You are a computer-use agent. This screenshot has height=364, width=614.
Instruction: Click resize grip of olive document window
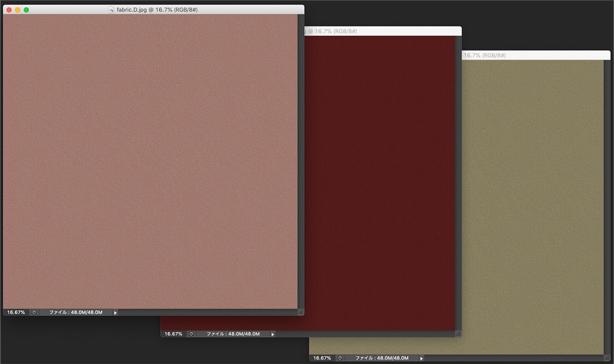click(x=607, y=358)
